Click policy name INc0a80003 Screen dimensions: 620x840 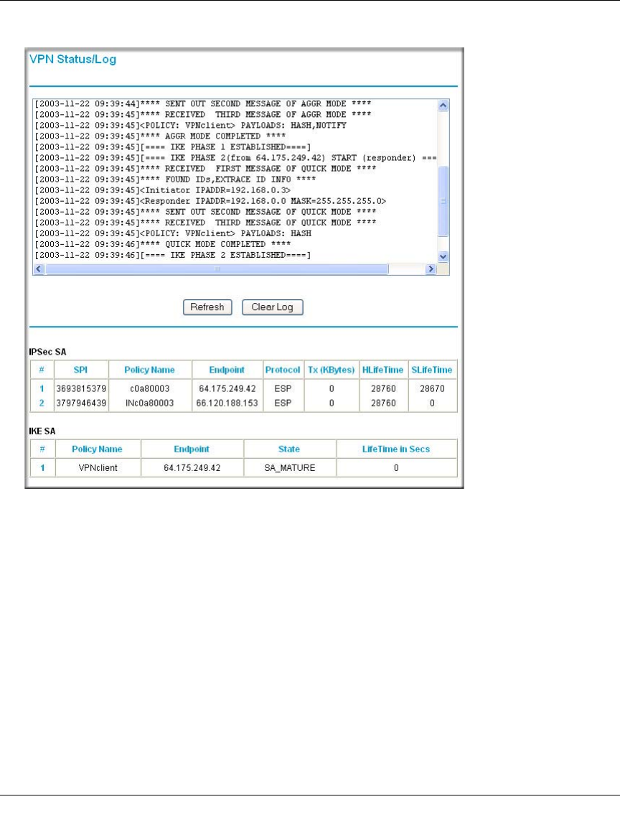150,403
